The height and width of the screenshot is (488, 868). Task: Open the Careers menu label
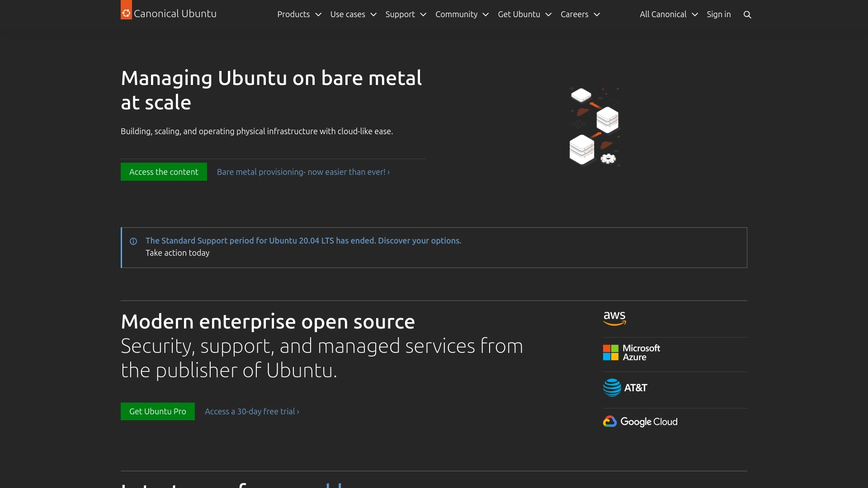coord(575,14)
